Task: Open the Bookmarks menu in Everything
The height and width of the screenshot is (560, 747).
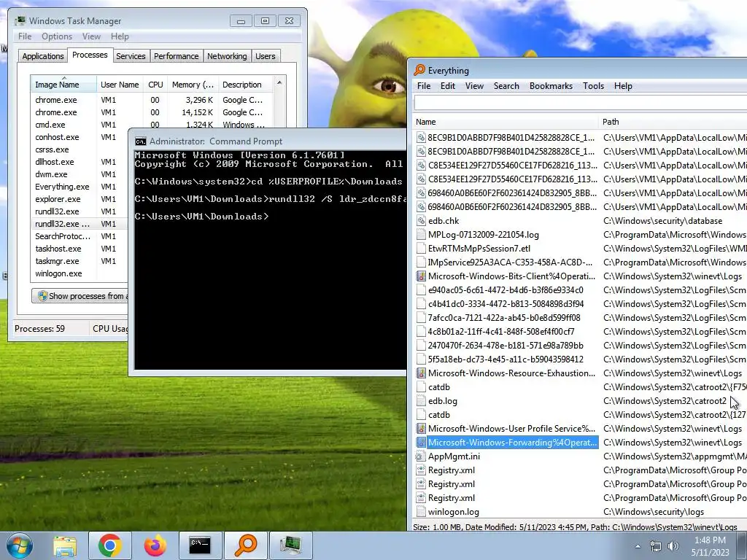Action: click(551, 86)
